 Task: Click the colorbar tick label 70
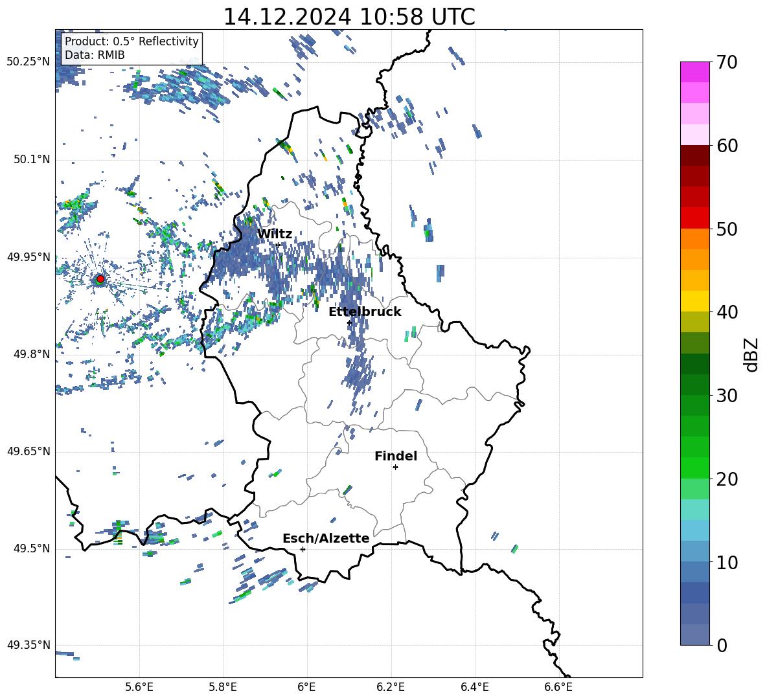point(727,63)
